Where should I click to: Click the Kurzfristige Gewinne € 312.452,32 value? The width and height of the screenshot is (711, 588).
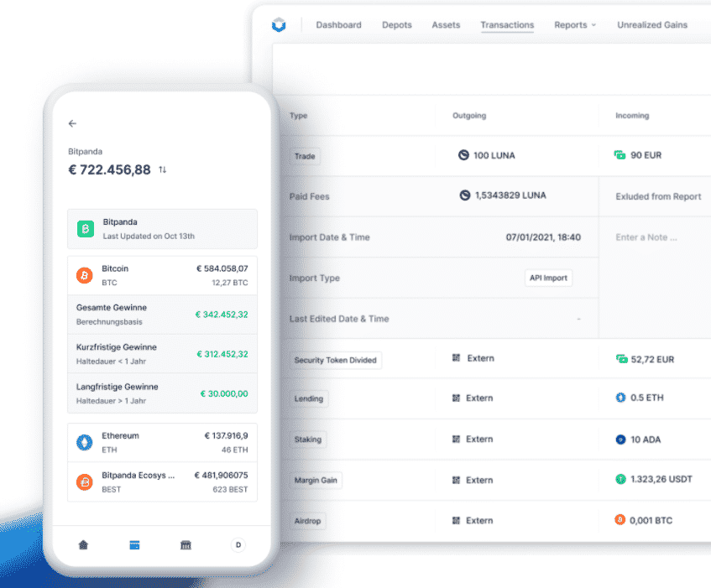(222, 354)
